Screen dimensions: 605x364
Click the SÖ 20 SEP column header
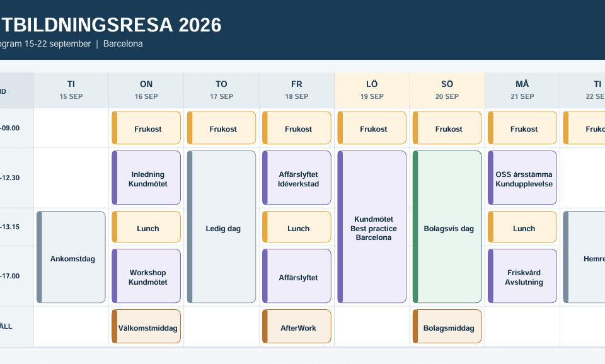pos(447,90)
